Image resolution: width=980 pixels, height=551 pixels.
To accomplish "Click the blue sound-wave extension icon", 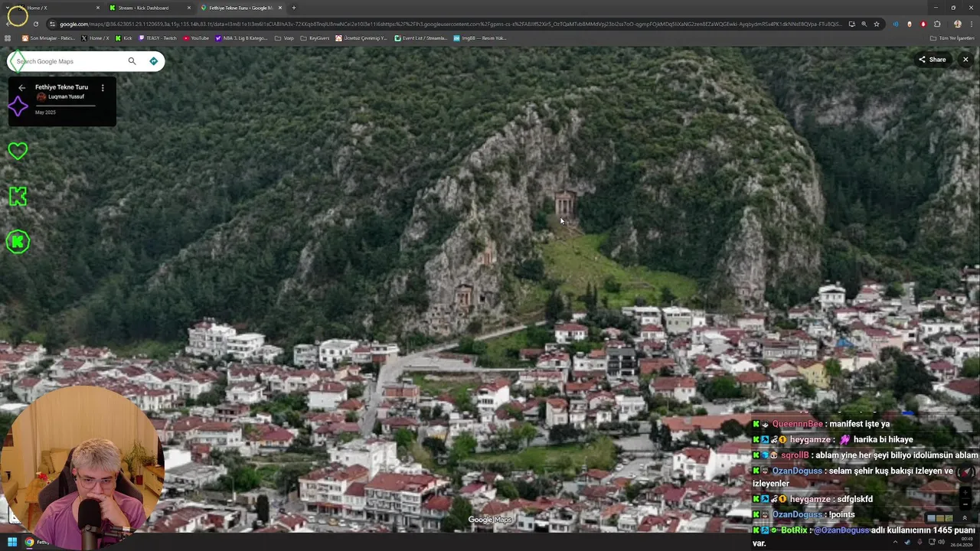I will pyautogui.click(x=895, y=24).
